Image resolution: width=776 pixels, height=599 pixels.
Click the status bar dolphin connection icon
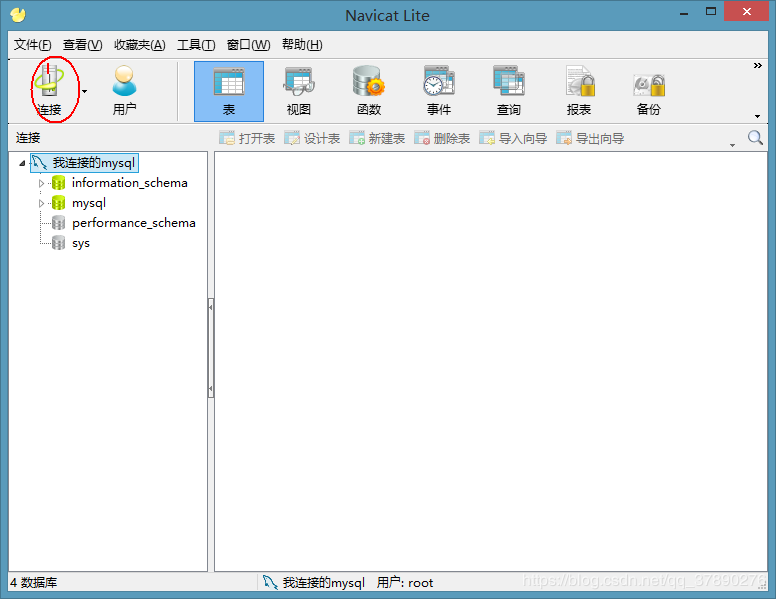(x=270, y=582)
